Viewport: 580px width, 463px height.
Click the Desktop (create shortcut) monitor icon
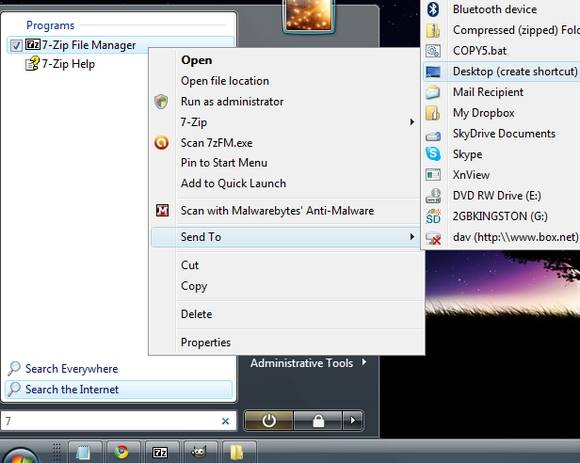(x=433, y=71)
